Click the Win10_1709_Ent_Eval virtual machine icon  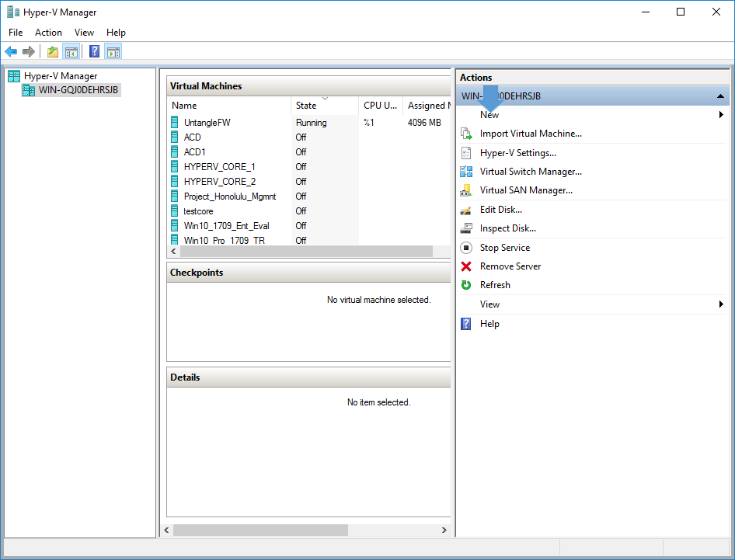click(x=174, y=226)
